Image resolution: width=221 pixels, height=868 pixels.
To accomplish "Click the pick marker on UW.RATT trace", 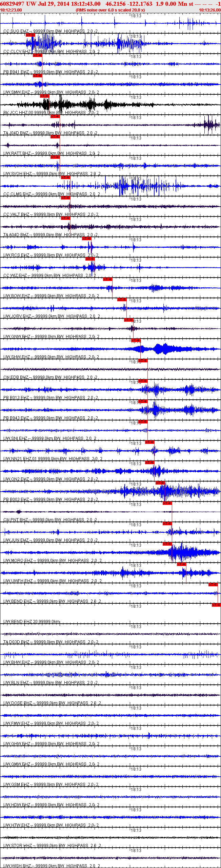I will point(55,137).
